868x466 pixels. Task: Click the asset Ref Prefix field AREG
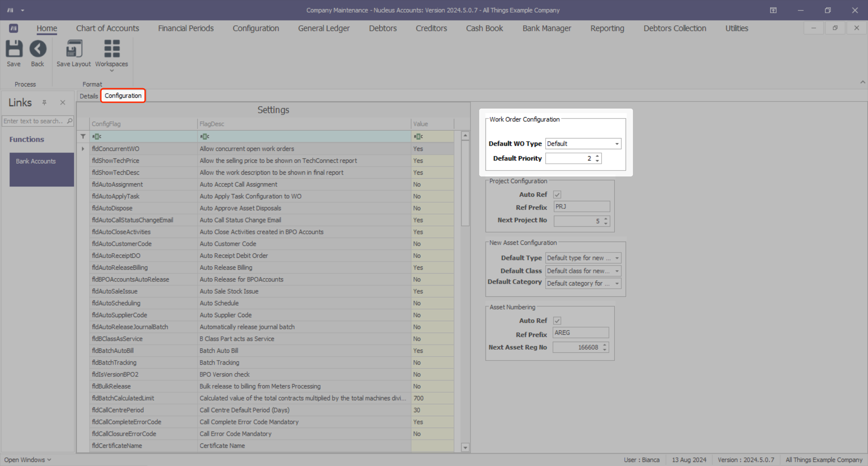pyautogui.click(x=581, y=333)
